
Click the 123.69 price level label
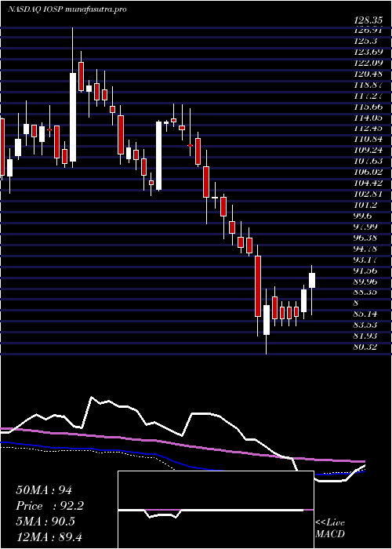point(370,53)
